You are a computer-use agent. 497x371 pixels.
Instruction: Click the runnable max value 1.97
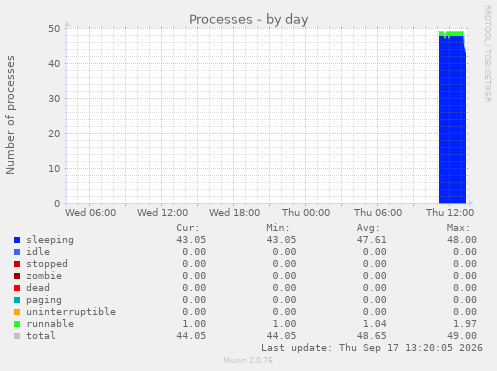click(x=465, y=324)
